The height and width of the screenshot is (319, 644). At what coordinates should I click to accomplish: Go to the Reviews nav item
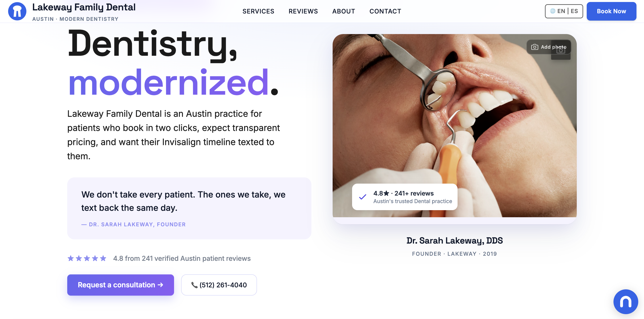point(303,11)
